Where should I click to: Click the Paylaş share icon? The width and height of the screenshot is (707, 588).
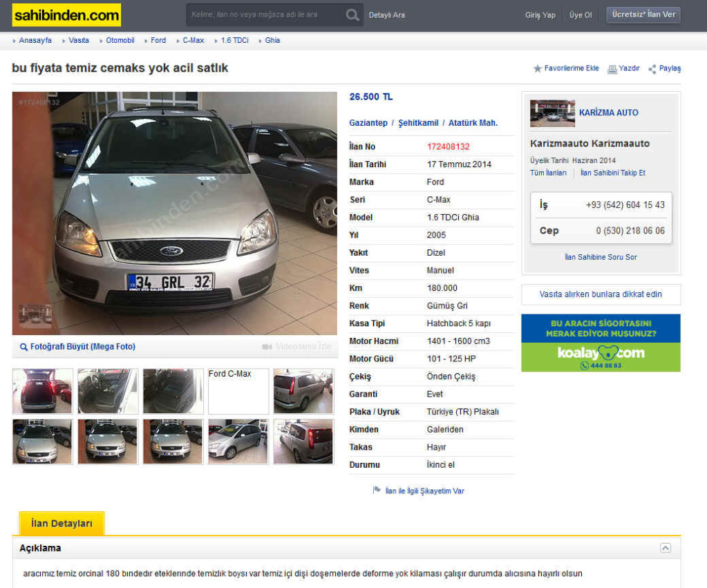(x=652, y=68)
